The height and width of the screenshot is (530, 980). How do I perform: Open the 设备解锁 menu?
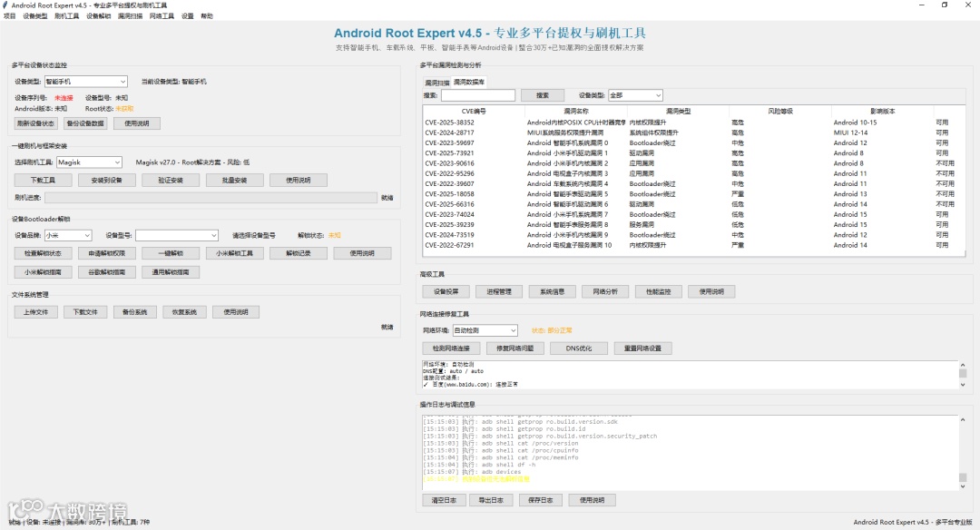pos(98,16)
